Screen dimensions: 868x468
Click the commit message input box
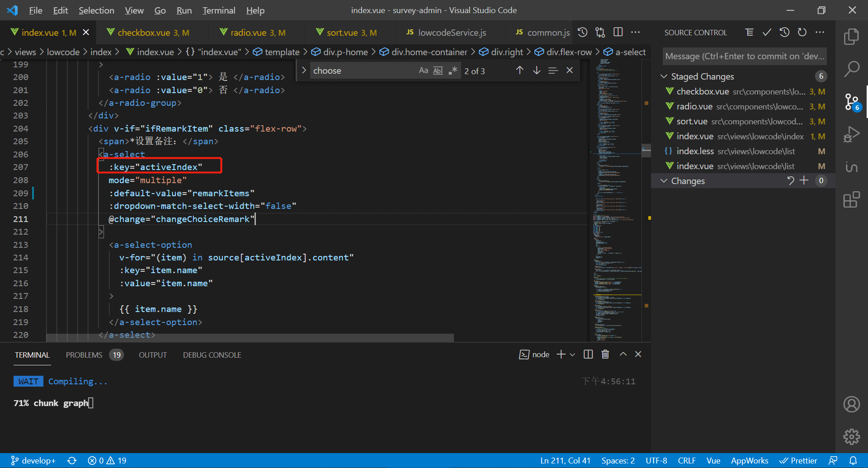(745, 56)
